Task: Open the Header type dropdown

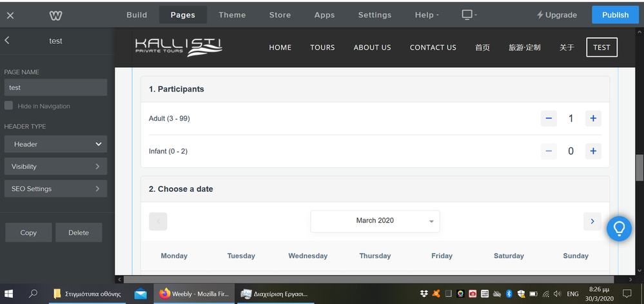Action: [55, 144]
